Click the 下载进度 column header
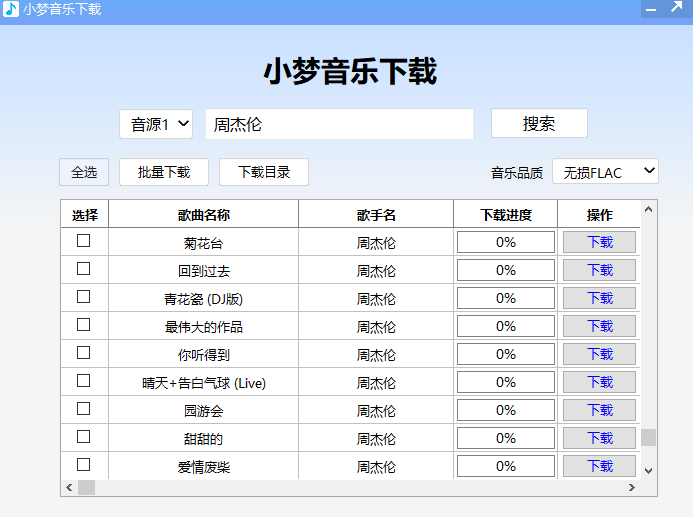This screenshot has height=517, width=693. pos(506,215)
